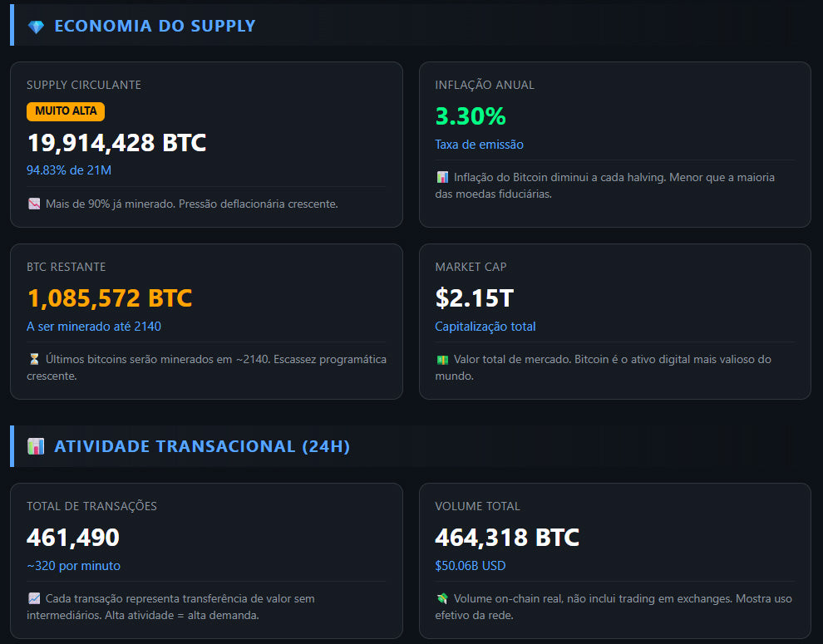
Task: Click the 3.30% inflation figure
Action: click(470, 116)
